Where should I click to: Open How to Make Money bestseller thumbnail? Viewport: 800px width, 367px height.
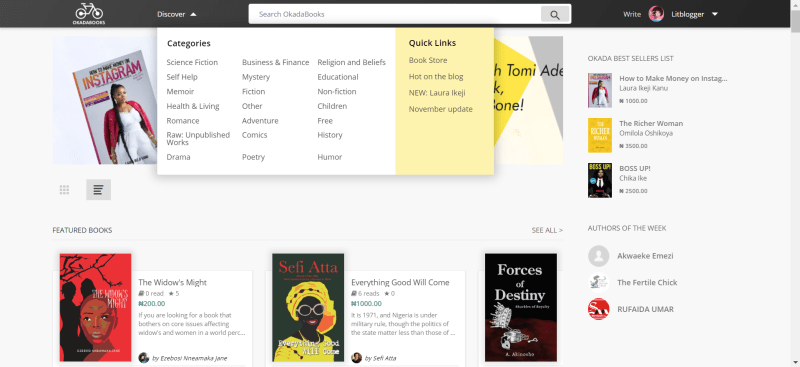(x=599, y=90)
